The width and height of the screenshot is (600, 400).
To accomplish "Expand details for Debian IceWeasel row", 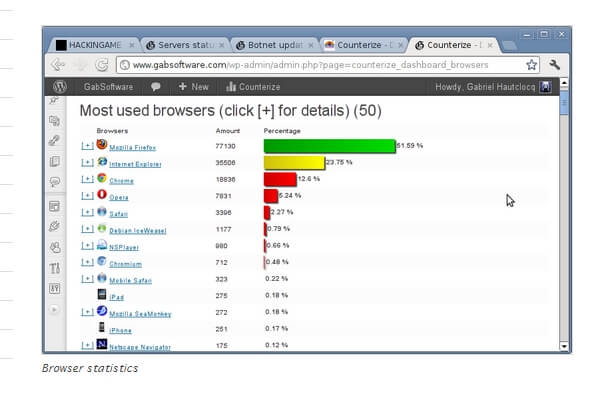I will point(87,229).
